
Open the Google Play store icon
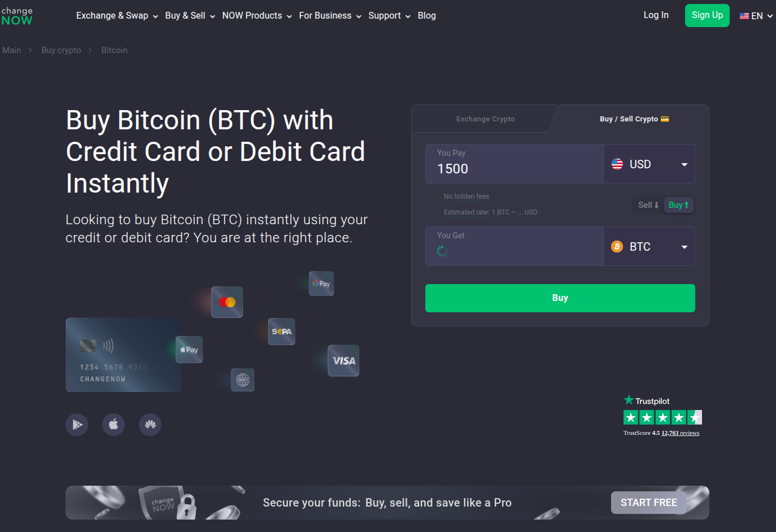tap(77, 425)
